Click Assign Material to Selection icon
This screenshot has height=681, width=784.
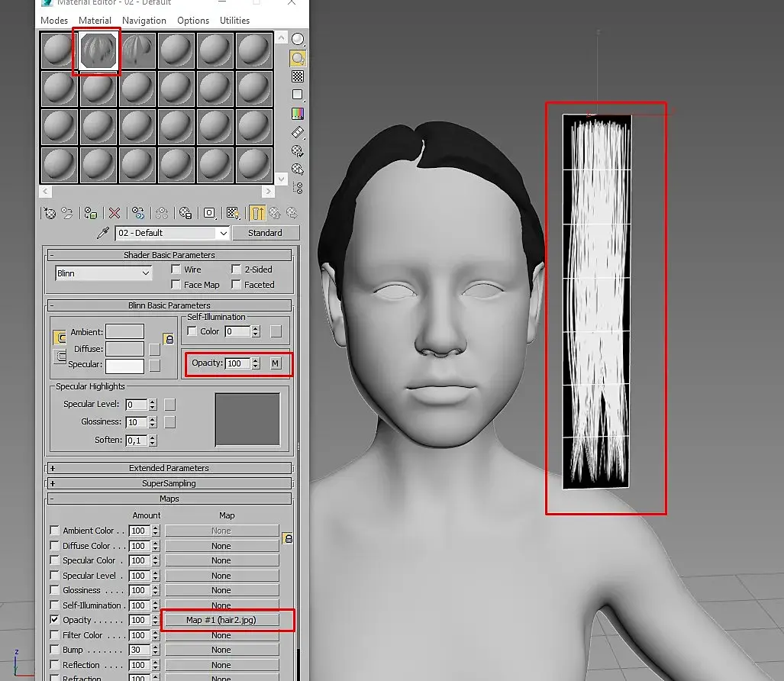click(x=91, y=214)
